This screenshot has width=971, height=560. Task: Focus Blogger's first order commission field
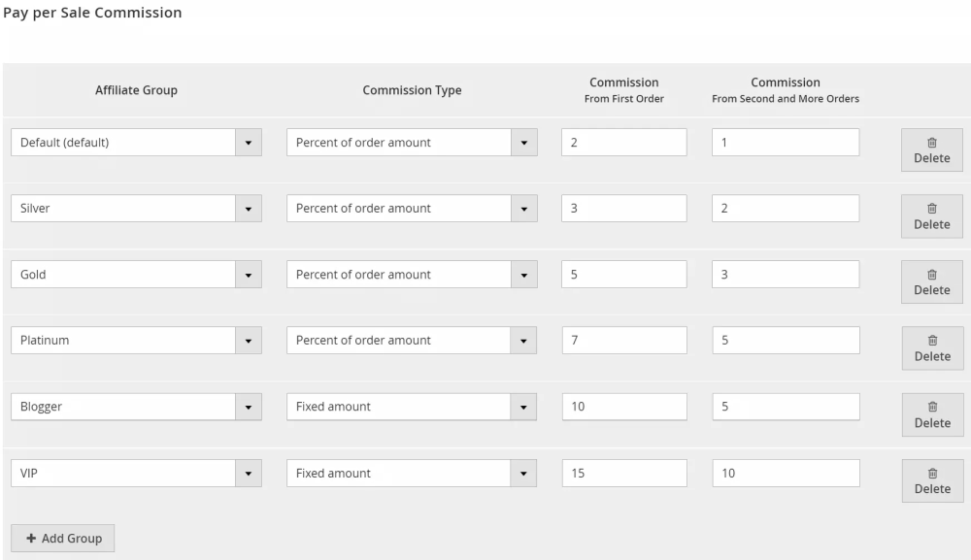tap(623, 407)
